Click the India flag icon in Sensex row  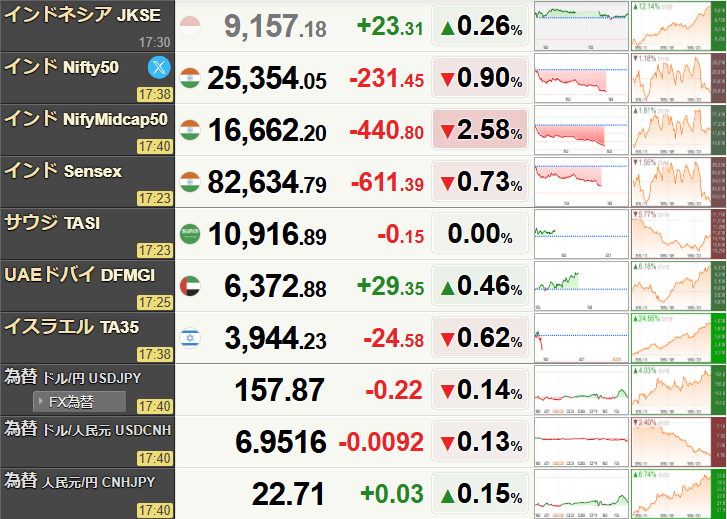190,182
